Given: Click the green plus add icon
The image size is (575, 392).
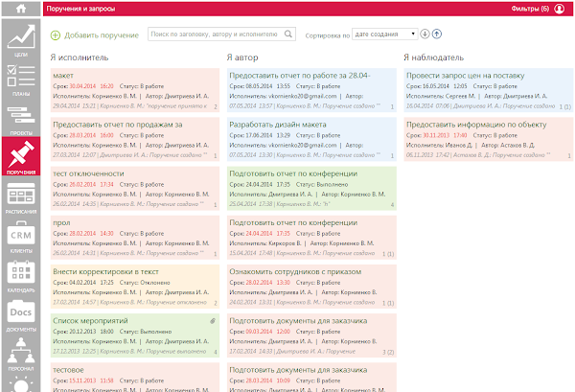Looking at the screenshot, I should (x=56, y=35).
